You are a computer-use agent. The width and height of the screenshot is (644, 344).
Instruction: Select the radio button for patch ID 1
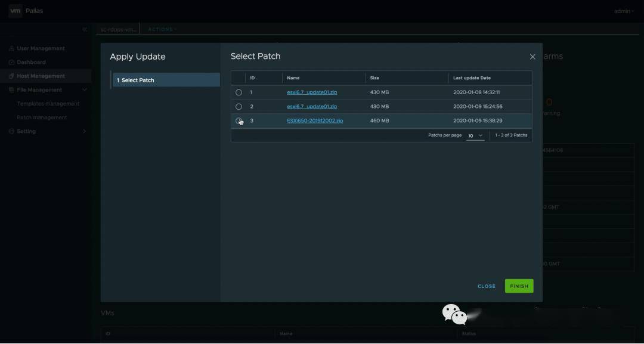tap(239, 92)
